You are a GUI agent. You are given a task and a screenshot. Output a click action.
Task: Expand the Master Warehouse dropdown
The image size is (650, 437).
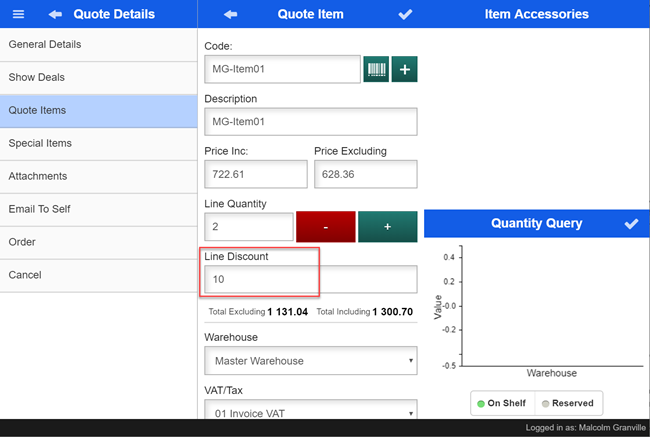tap(311, 360)
